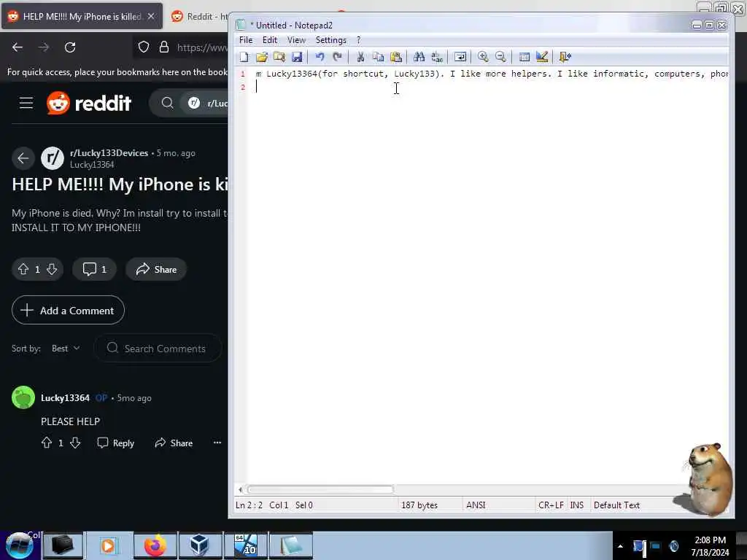Screen dimensions: 747x560
Task: Click the tracking protection shield icon
Action: coord(144,47)
